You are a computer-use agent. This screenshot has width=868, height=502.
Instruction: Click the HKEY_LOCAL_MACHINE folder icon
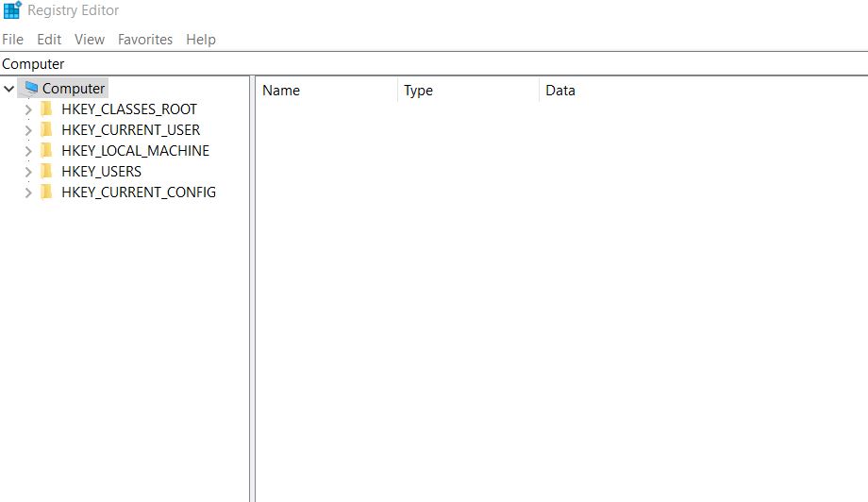[x=46, y=150]
